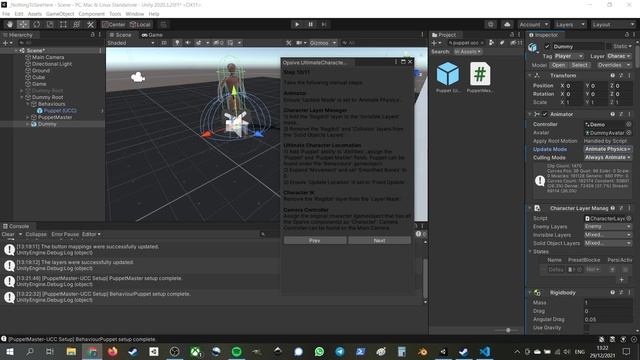
Task: Open the cloud Services icon
Action: pyautogui.click(x=507, y=24)
